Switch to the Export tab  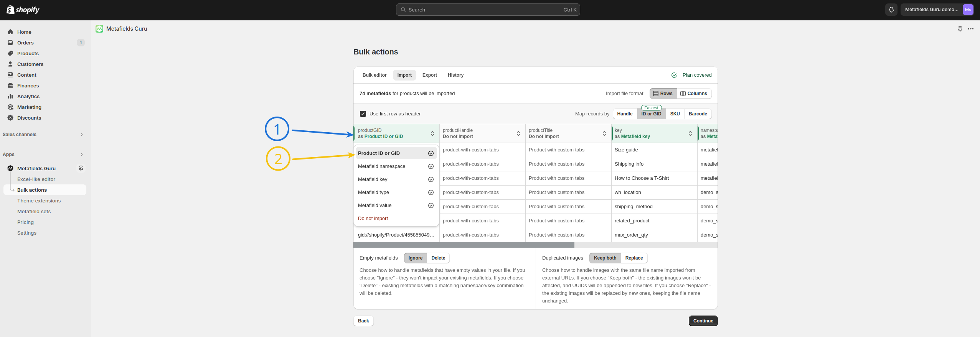coord(429,75)
